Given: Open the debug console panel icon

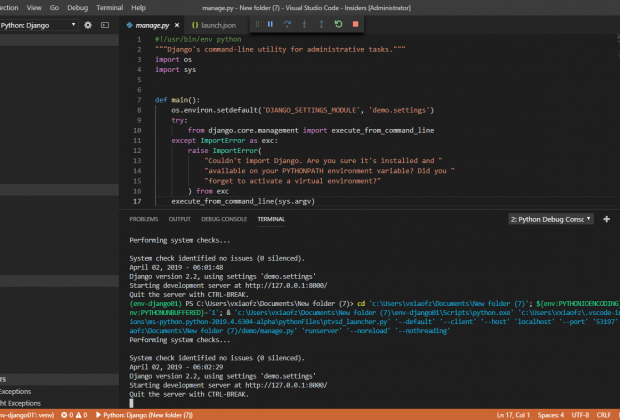Looking at the screenshot, I should (x=105, y=25).
